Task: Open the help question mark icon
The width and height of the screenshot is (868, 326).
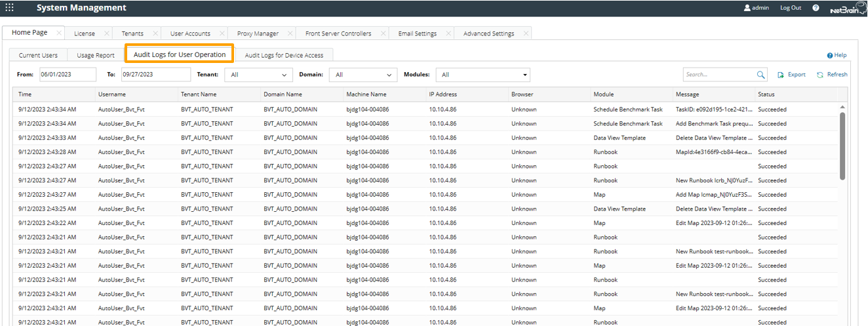Action: 816,8
